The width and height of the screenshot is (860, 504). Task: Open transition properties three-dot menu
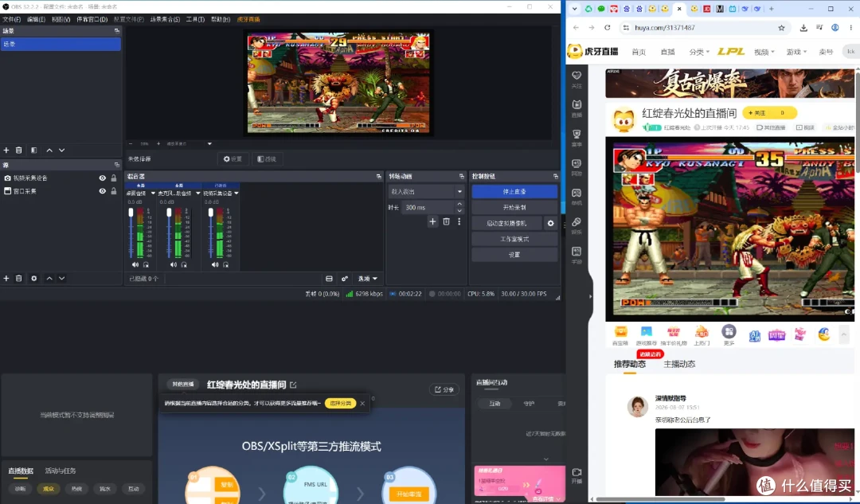coord(459,221)
